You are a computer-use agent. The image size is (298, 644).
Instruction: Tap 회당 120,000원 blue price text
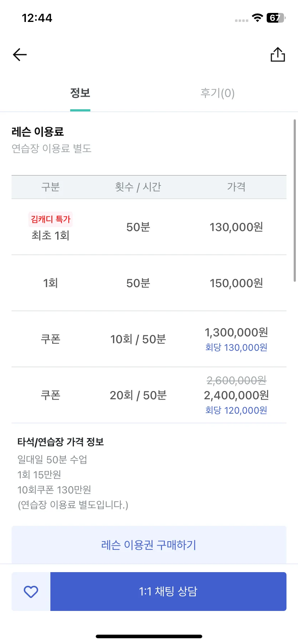pos(236,410)
